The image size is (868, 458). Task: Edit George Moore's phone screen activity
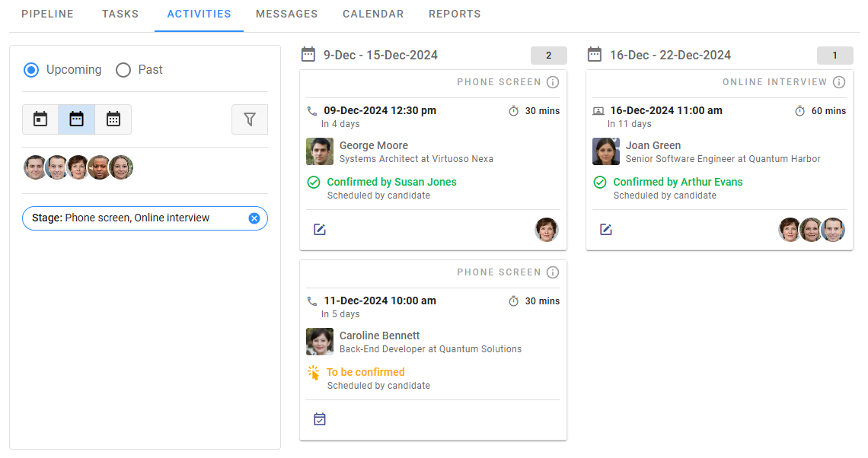[x=320, y=229]
